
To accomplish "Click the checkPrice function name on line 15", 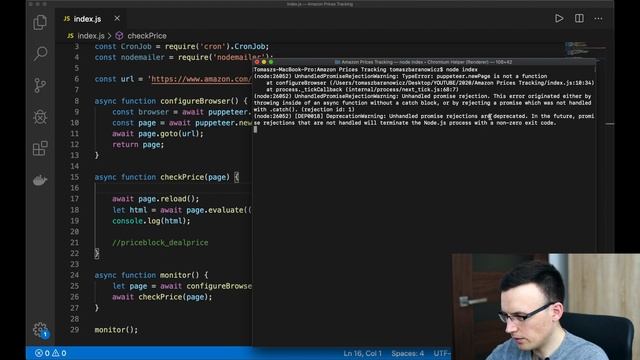I will [x=182, y=177].
